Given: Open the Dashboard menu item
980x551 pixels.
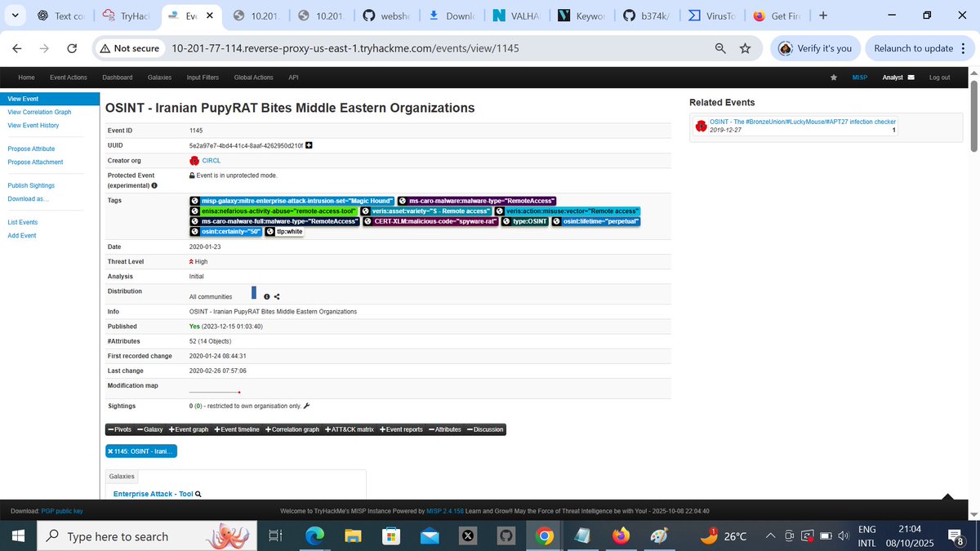Looking at the screenshot, I should point(117,78).
